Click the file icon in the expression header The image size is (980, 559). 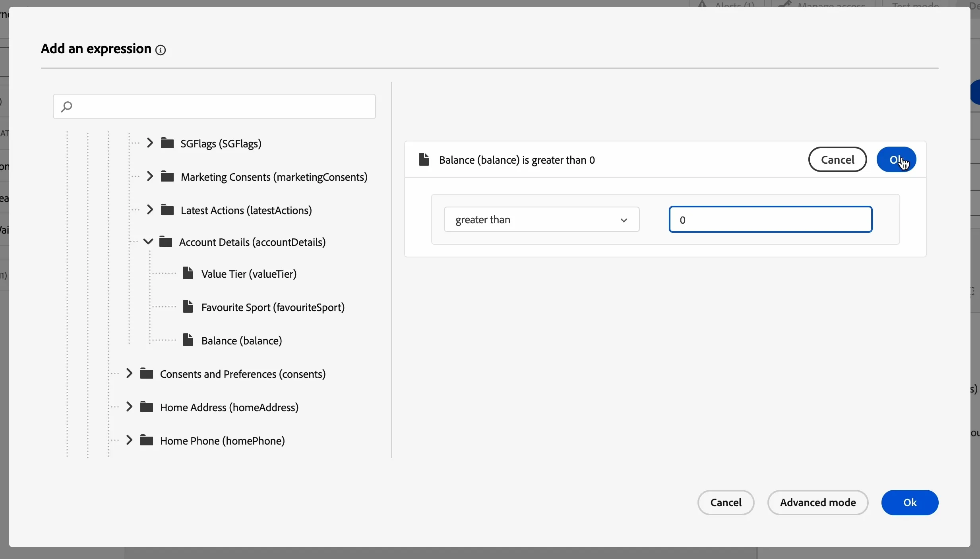pos(424,160)
